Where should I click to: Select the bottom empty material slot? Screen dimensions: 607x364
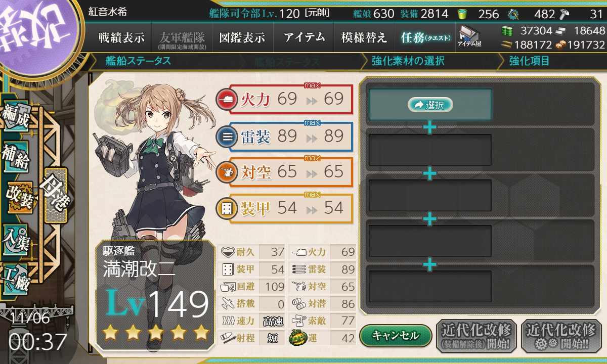coord(430,286)
